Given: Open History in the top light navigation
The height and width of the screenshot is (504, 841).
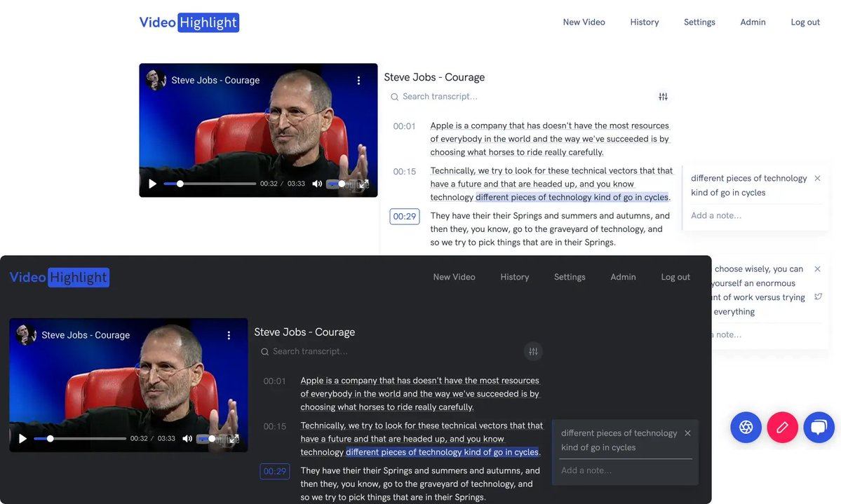Looking at the screenshot, I should (x=644, y=22).
